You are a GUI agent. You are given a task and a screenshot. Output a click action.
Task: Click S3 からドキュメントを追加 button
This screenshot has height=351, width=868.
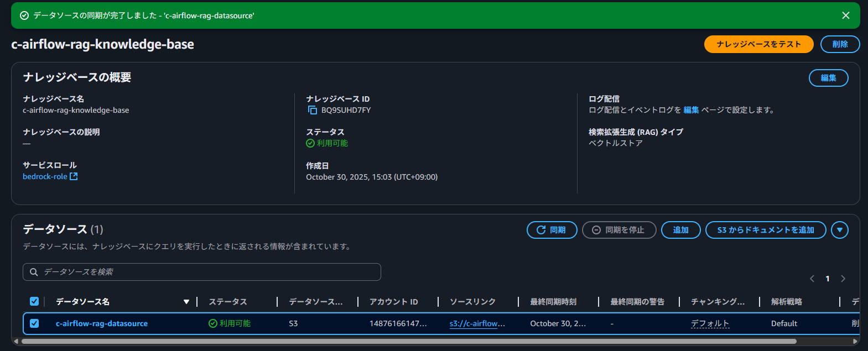766,230
